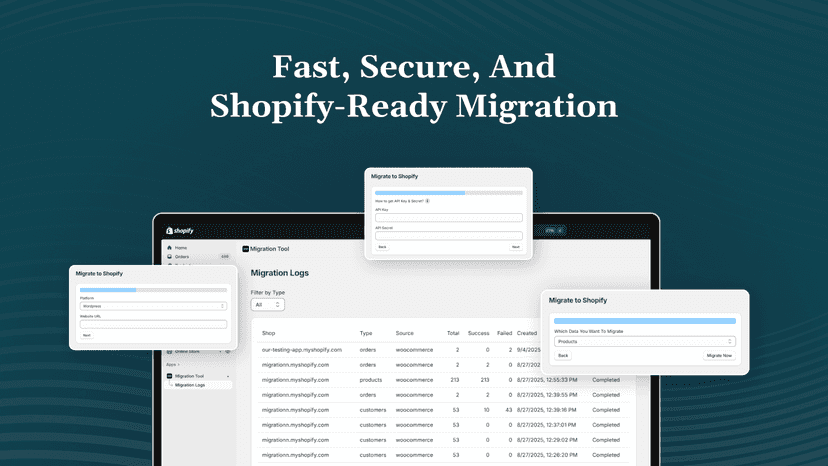Click the 8/27/2025, 12:39:55 PM timestamp
This screenshot has height=466, width=828.
[x=547, y=395]
